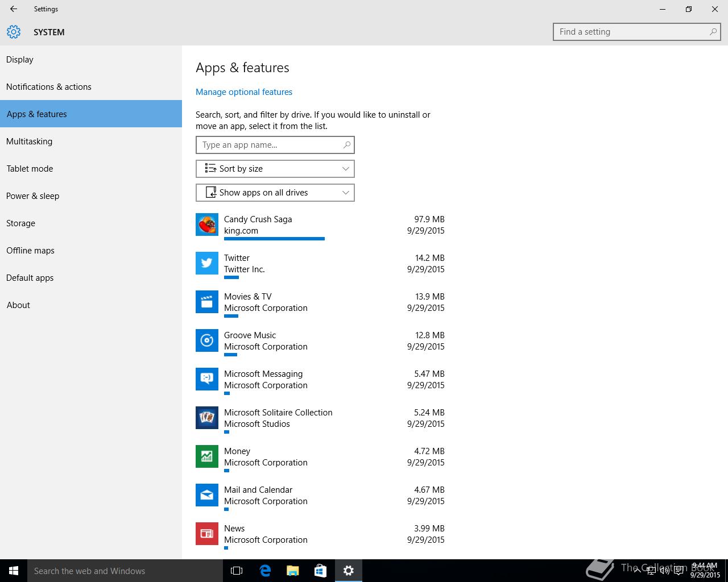Click the Candy Crush Saga size bar
Screen dimensions: 728x582
point(274,239)
